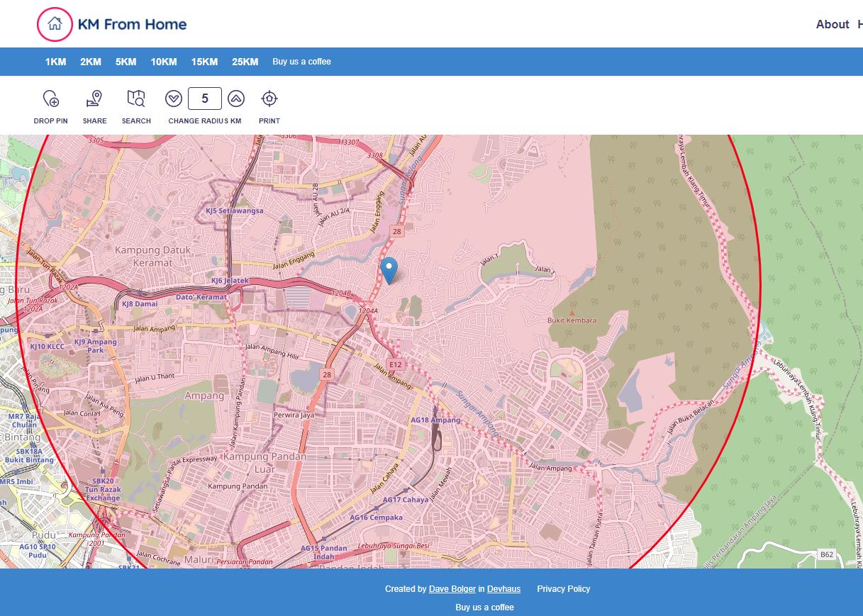
Task: Click the Kampung Pandan Luar label
Action: [265, 462]
